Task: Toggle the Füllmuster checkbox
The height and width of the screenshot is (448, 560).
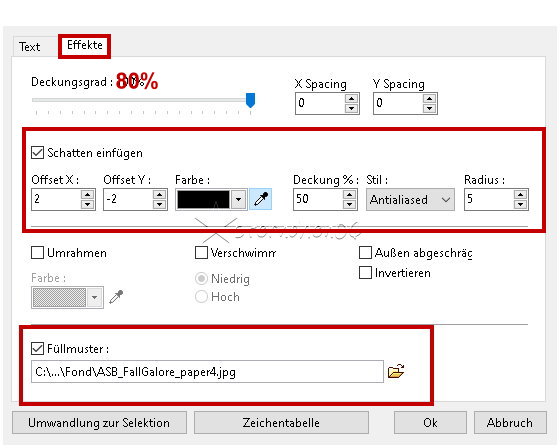Action: 38,348
